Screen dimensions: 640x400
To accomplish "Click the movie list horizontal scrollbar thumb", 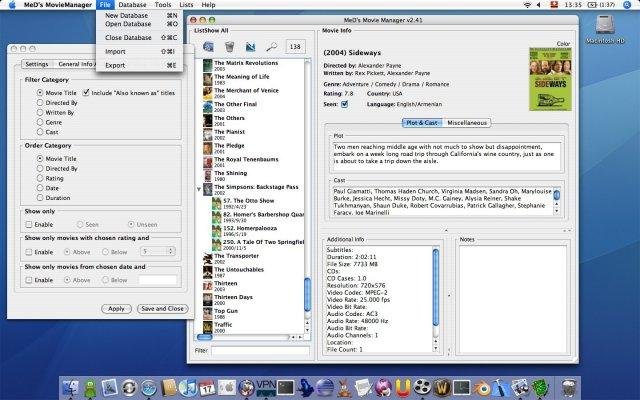I will tap(205, 337).
